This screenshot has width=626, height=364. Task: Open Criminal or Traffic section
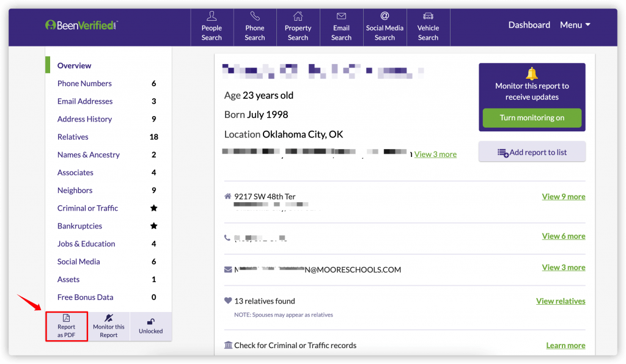(88, 208)
